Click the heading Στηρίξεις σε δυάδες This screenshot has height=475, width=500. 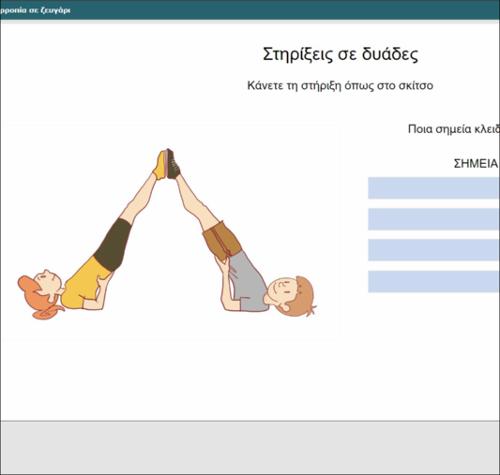(340, 54)
